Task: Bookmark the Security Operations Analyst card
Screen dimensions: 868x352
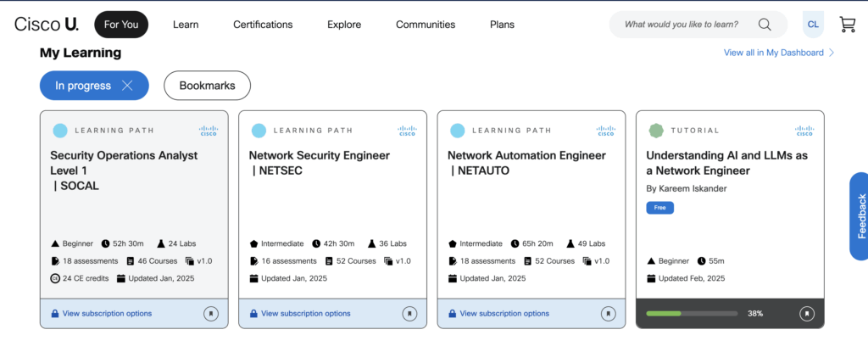Action: point(211,314)
